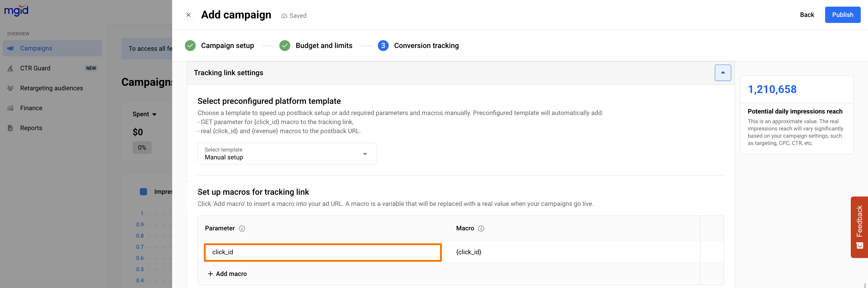Go to the Campaign setup step
Screen dimensions: 868x288
click(227, 46)
